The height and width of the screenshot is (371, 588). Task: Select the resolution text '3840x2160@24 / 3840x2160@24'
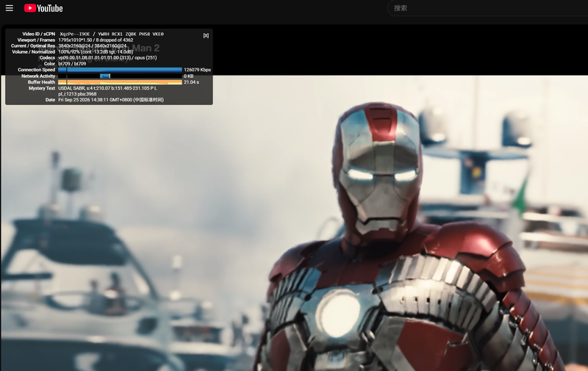93,46
